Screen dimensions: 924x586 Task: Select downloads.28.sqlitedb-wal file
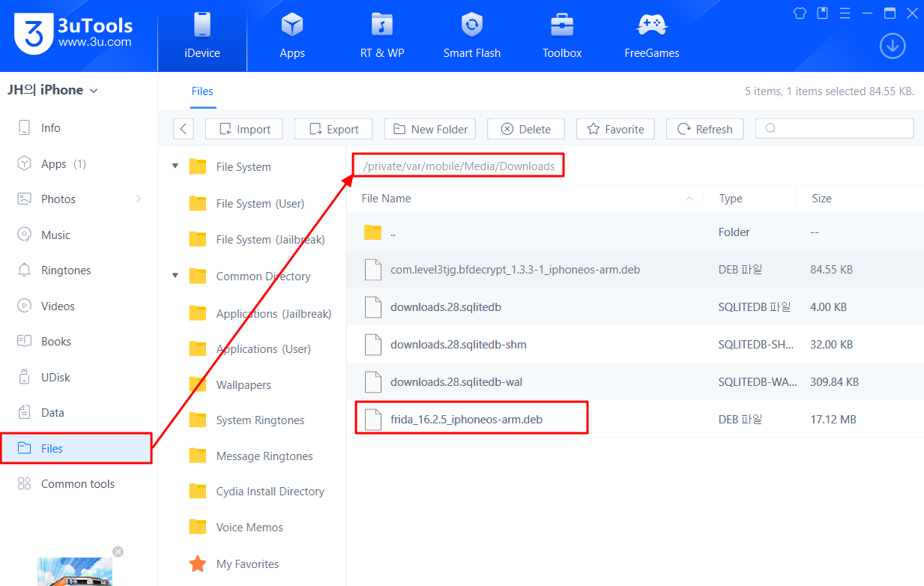tap(635, 382)
